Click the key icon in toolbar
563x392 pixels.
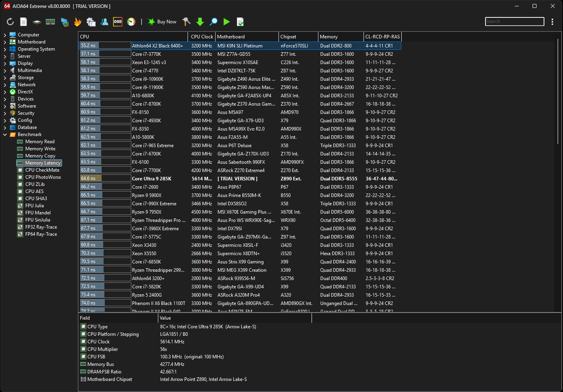coord(186,22)
